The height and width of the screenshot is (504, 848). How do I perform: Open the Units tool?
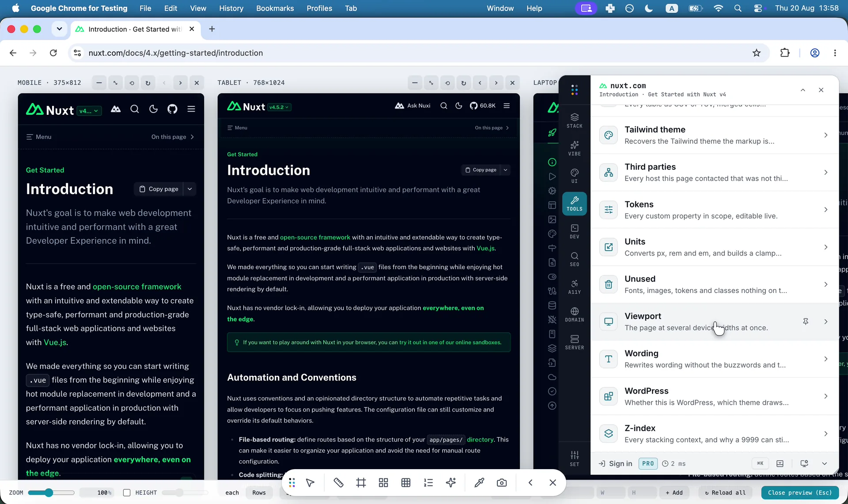pos(714,247)
